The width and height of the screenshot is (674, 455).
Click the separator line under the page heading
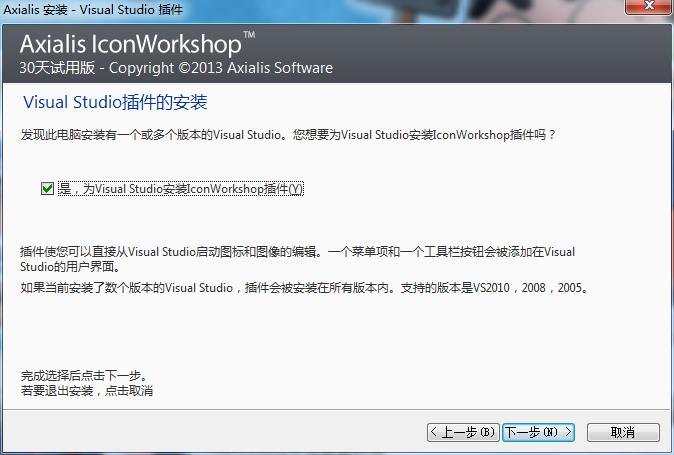336,118
